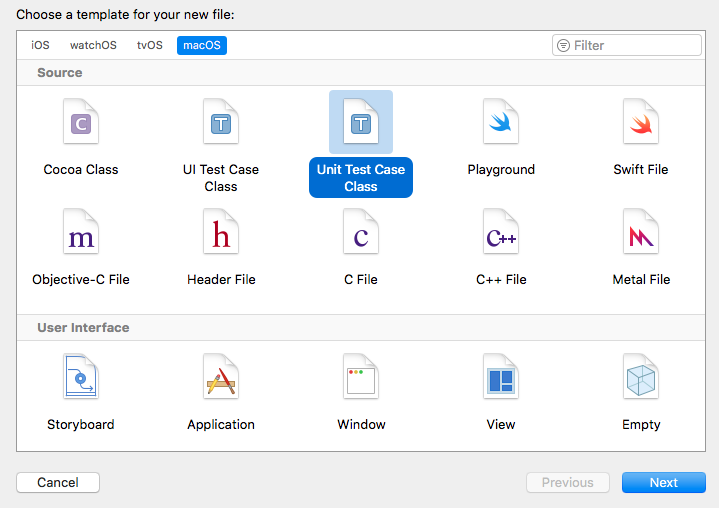The width and height of the screenshot is (719, 508).
Task: Choose the Metal File template icon
Action: 641,232
